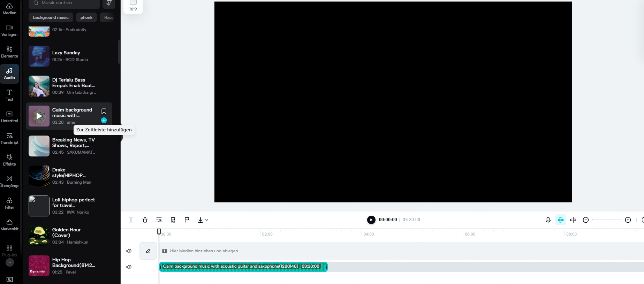644x284 pixels.
Task: Open keyboard shortcuts icon at sidebar bottom
Action: [10, 279]
